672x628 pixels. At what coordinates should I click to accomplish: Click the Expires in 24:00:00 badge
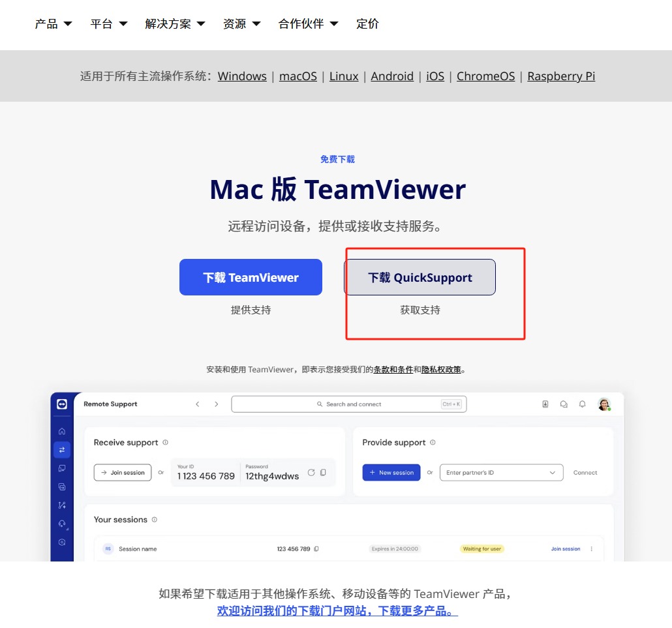pyautogui.click(x=395, y=548)
